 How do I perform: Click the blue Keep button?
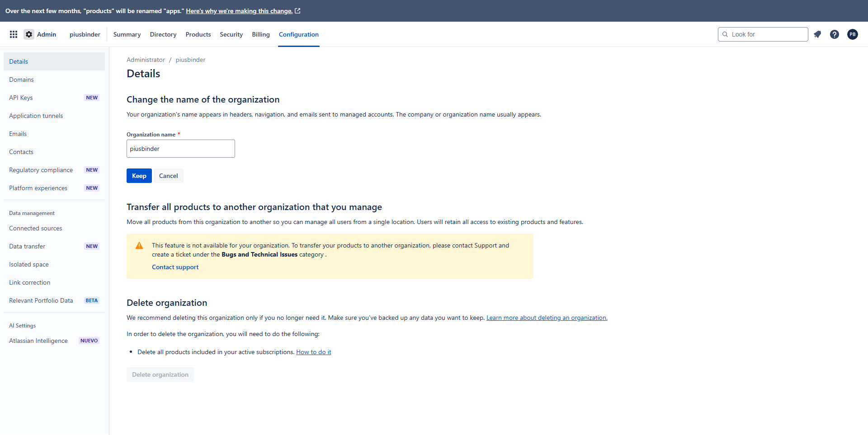point(139,176)
